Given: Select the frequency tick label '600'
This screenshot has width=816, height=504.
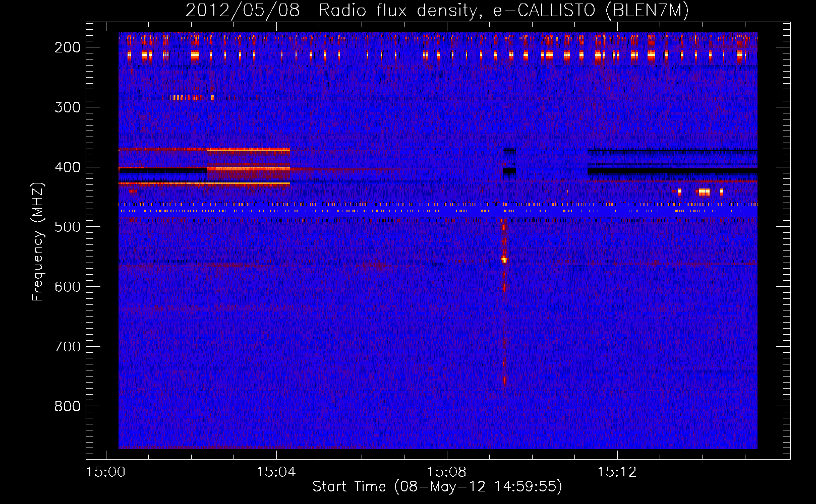Looking at the screenshot, I should pos(67,287).
